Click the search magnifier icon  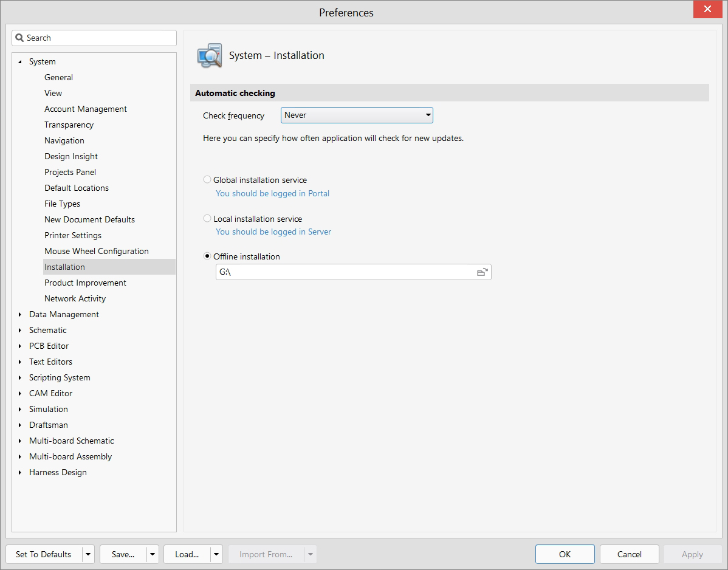(x=19, y=38)
